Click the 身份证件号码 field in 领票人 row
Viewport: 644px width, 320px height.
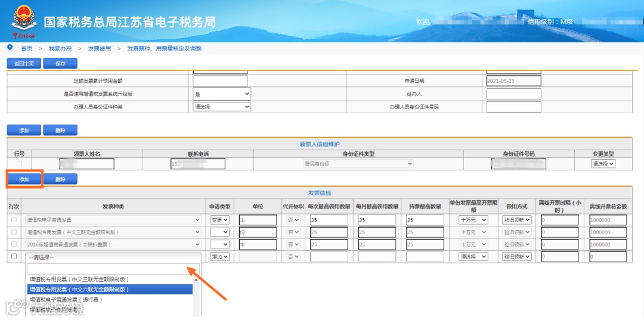click(518, 164)
